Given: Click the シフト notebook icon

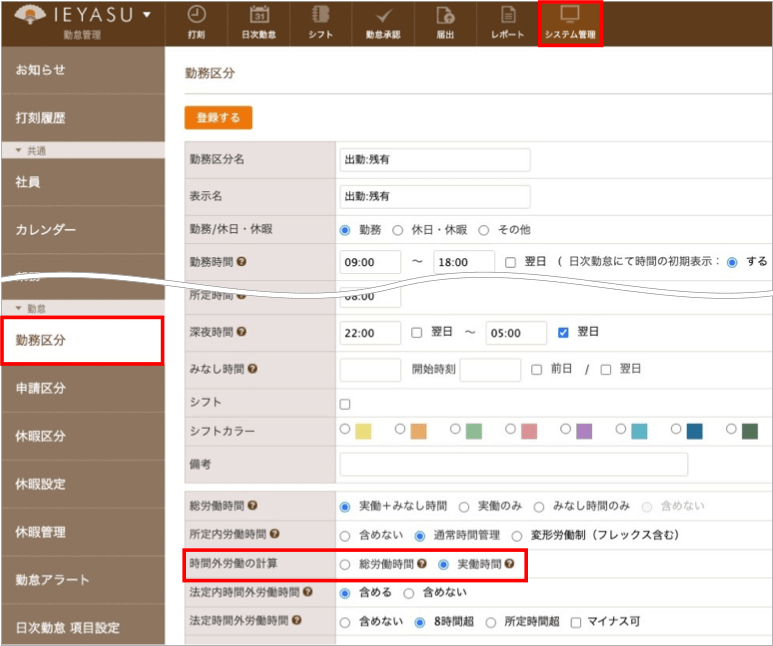Looking at the screenshot, I should 320,16.
